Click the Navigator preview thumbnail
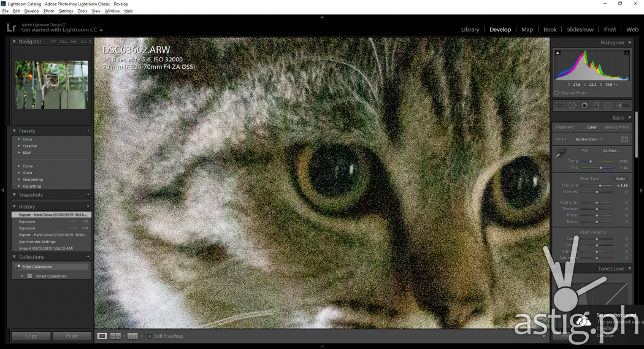Viewport: 644px width, 349px height. pos(52,85)
